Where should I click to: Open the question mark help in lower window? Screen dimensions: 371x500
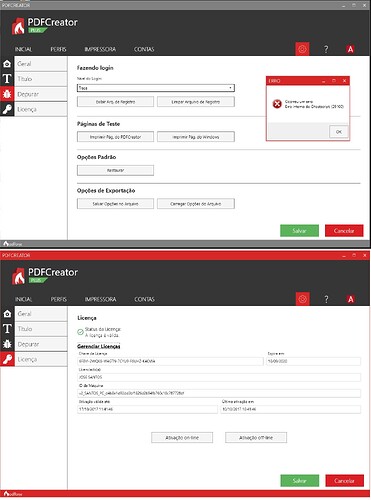[326, 299]
